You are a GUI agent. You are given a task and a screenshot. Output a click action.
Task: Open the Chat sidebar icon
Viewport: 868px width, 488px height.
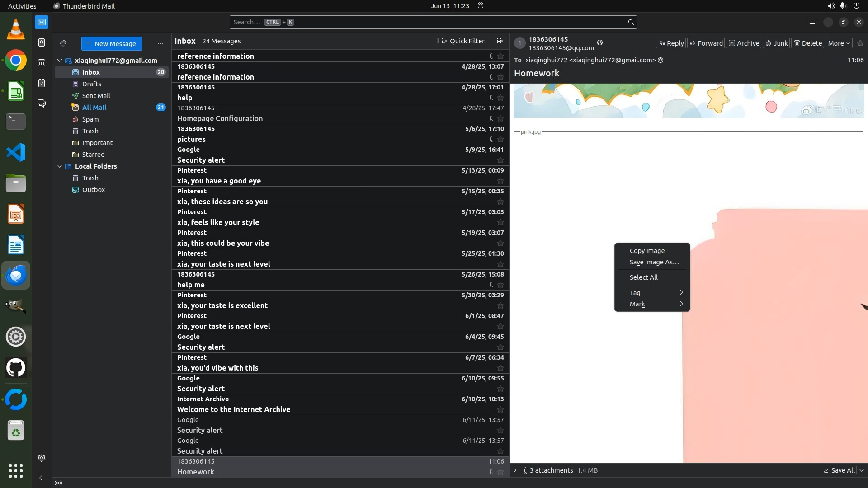point(42,103)
